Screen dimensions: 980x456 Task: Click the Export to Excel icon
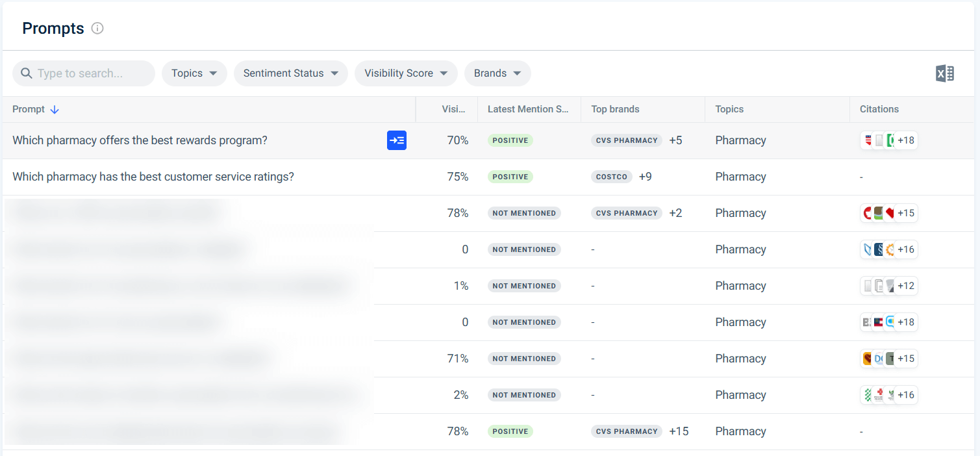(x=944, y=73)
